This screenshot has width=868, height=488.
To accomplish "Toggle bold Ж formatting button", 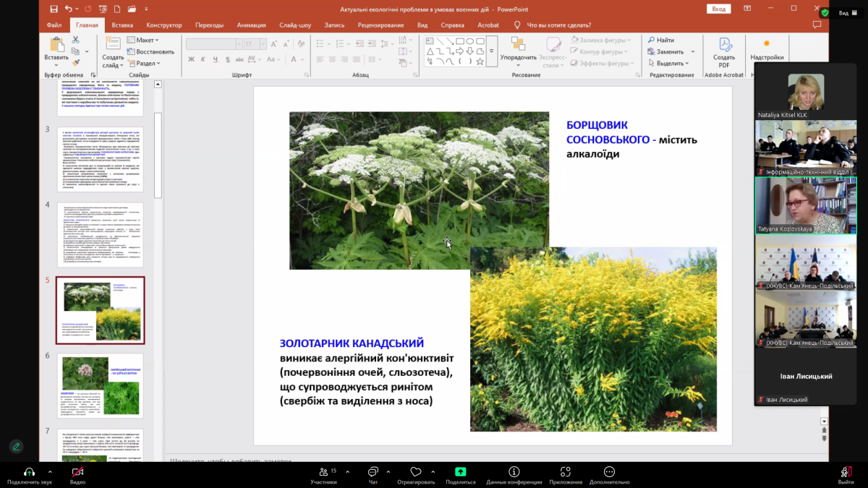I will click(192, 59).
